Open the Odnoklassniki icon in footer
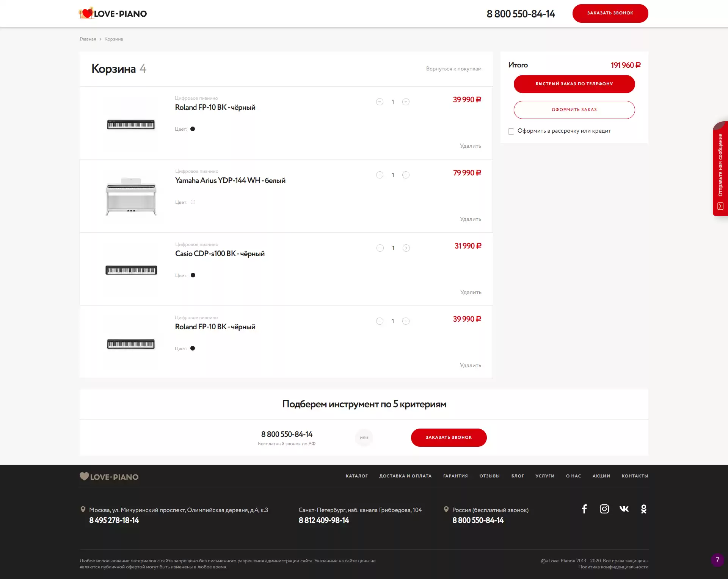The width and height of the screenshot is (728, 579). (x=644, y=509)
